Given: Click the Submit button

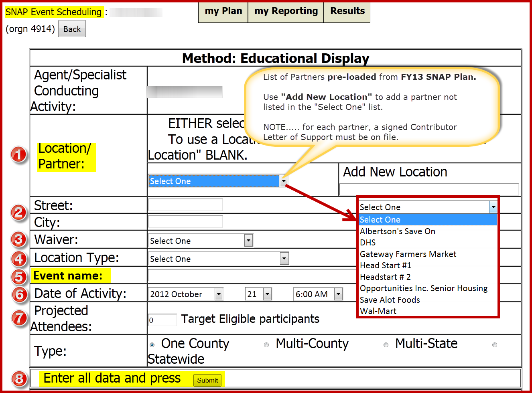Looking at the screenshot, I should tap(207, 380).
